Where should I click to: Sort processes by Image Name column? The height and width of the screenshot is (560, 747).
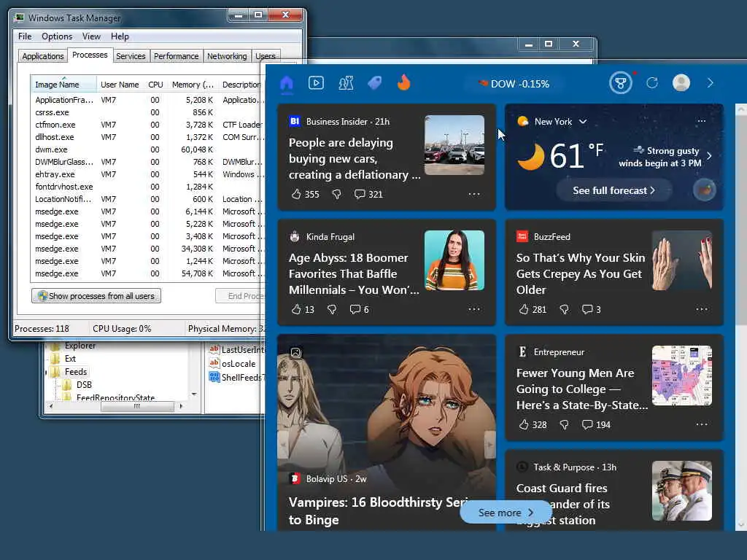click(x=63, y=85)
